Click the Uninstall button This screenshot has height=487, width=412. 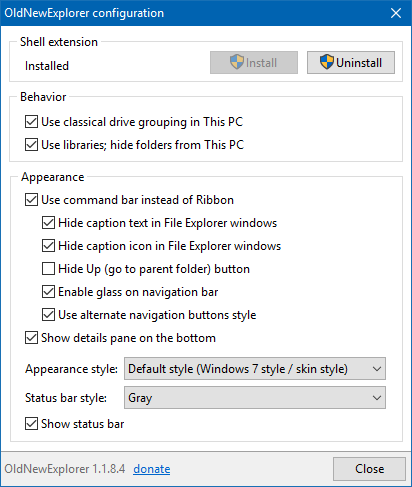click(351, 62)
